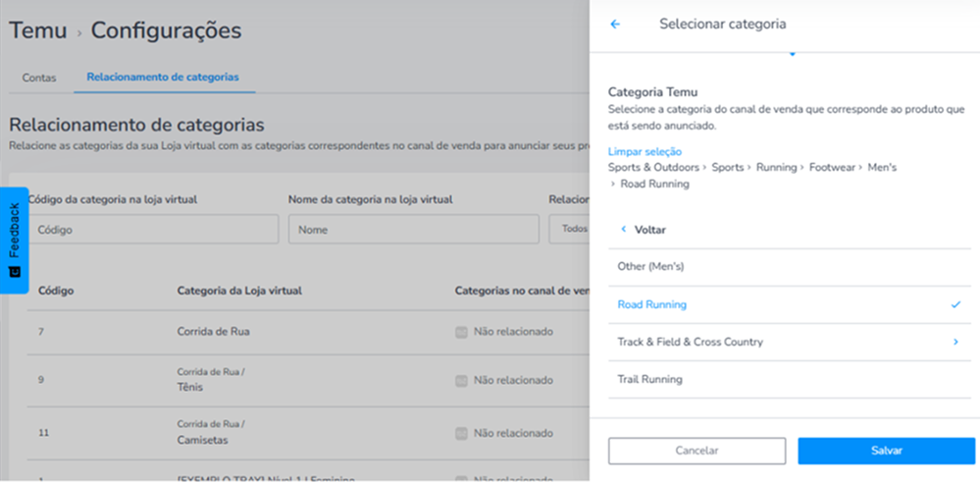The image size is (980, 482).
Task: Click Sports in the category path
Action: (x=728, y=168)
